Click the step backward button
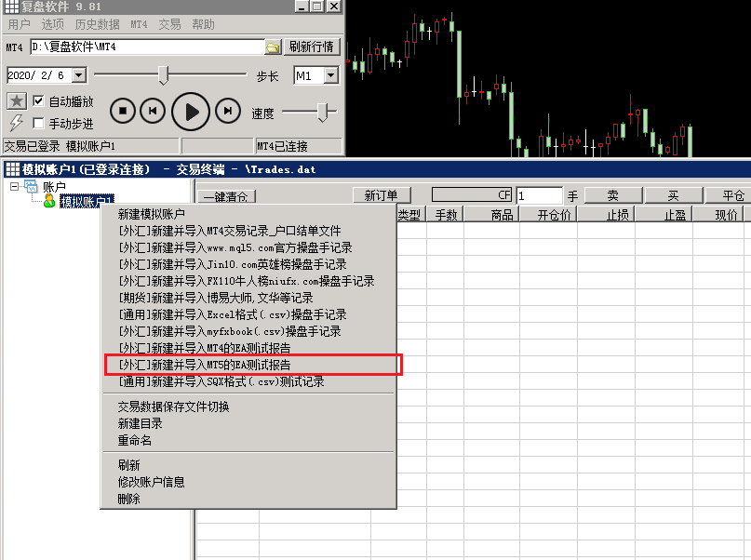Screen dimensions: 751x560 153,112
